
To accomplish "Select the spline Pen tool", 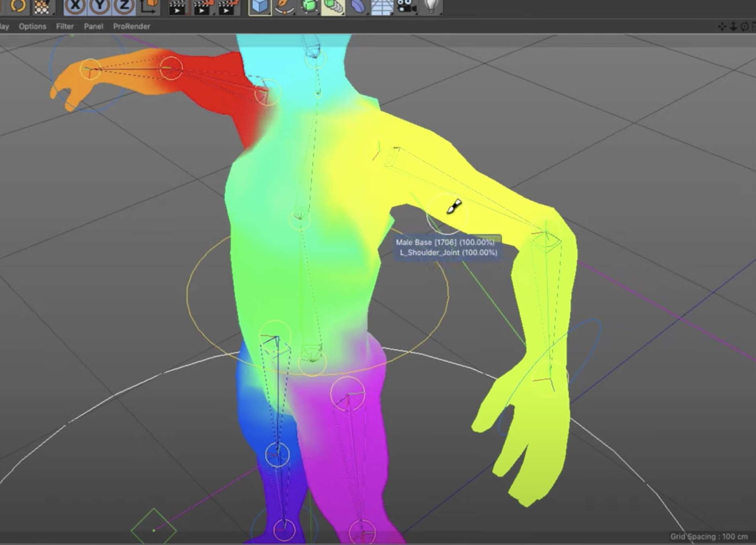I will coord(285,7).
